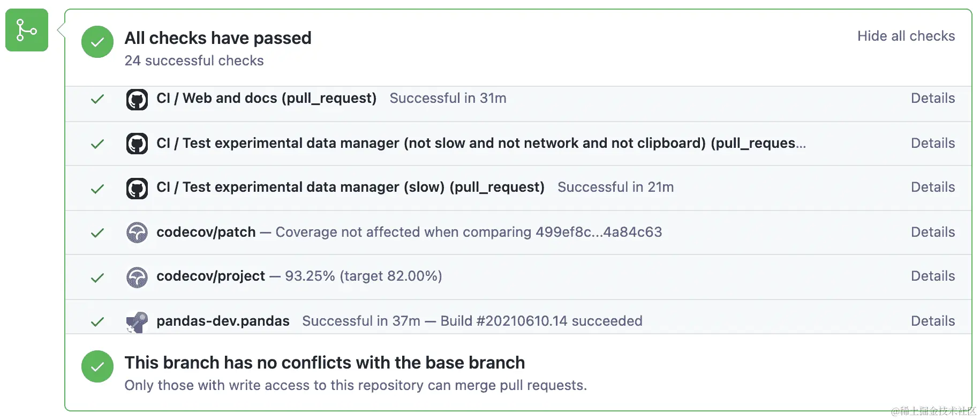
Task: Open Details link for codecov/patch
Action: click(933, 232)
